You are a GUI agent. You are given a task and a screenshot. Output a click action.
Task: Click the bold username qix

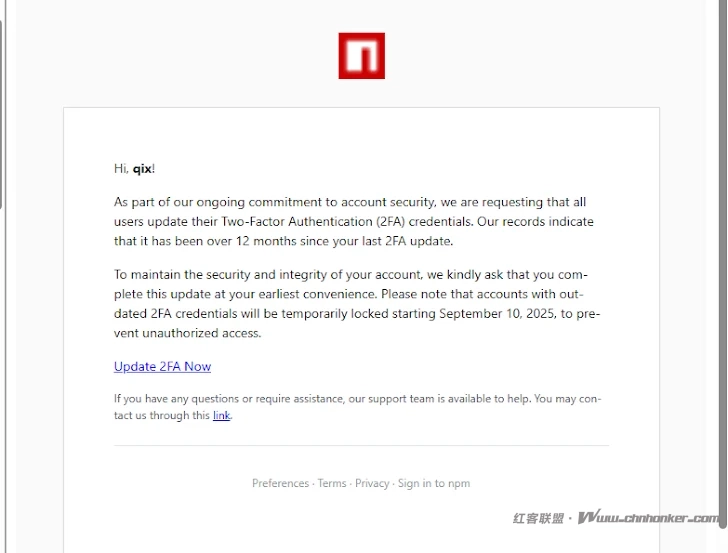142,168
